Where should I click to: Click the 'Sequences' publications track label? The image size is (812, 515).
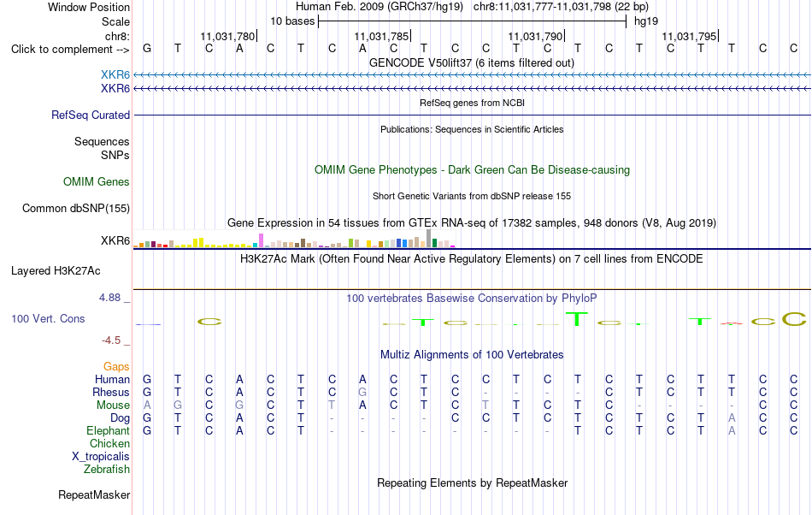click(102, 141)
